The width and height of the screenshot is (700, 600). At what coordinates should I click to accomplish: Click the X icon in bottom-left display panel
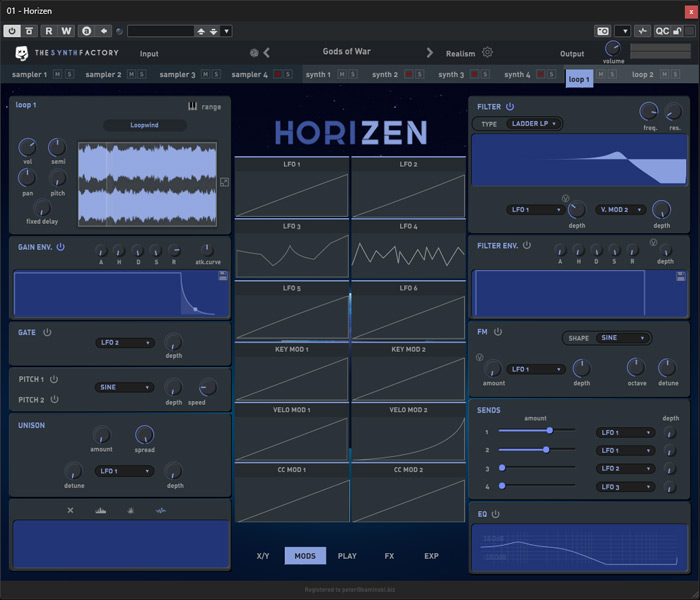point(70,510)
